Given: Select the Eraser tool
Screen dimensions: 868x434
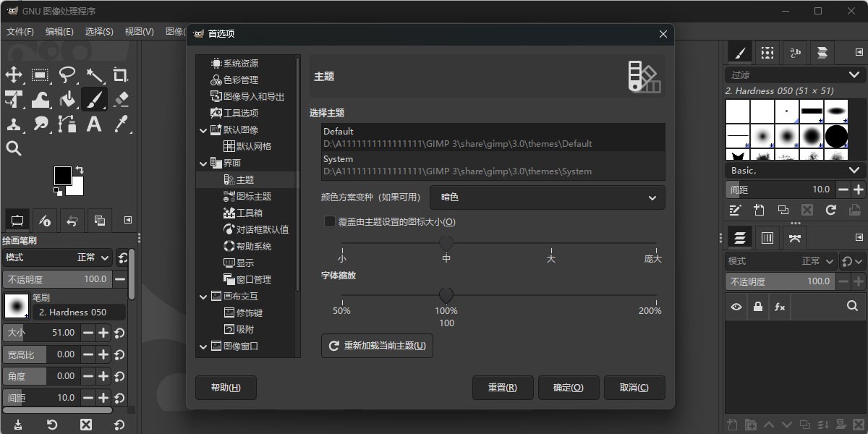Looking at the screenshot, I should 120,99.
